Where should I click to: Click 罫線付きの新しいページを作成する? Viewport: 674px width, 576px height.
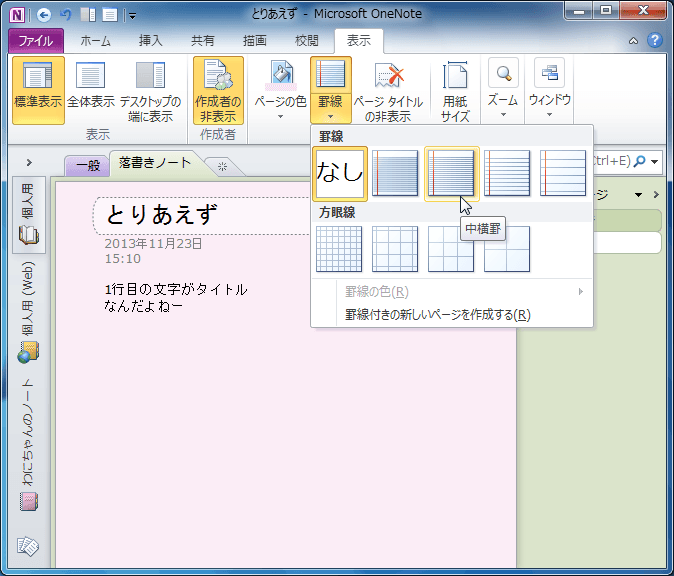[452, 315]
